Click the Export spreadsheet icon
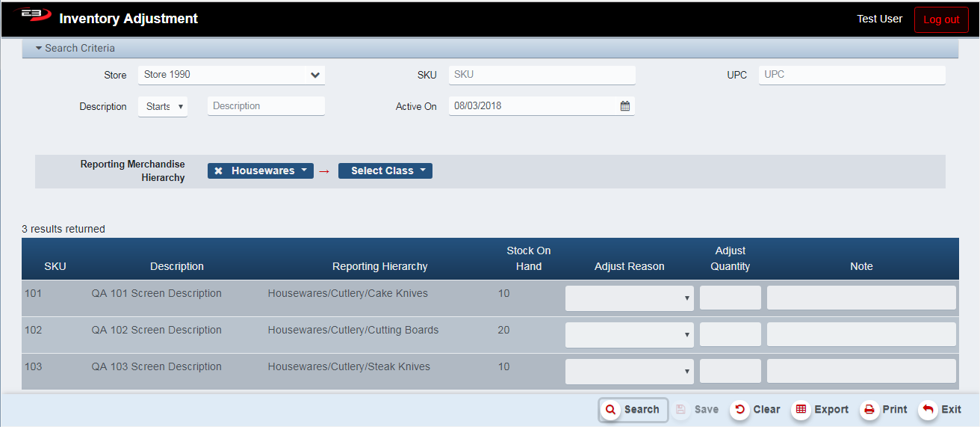The width and height of the screenshot is (980, 427). 801,410
